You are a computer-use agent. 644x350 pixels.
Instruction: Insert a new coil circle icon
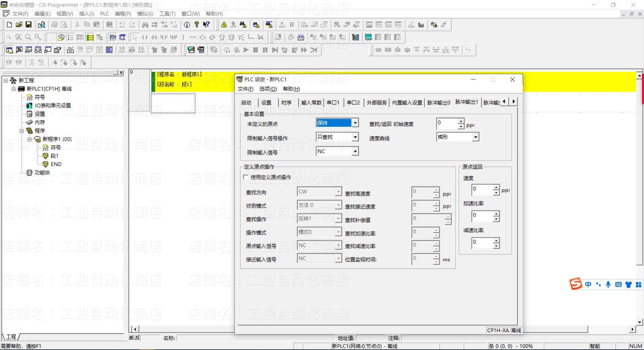point(202,37)
